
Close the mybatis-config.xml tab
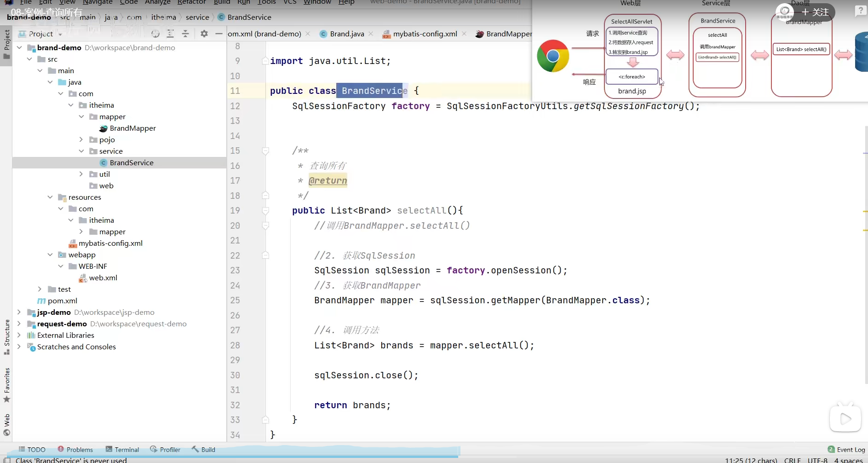(464, 34)
